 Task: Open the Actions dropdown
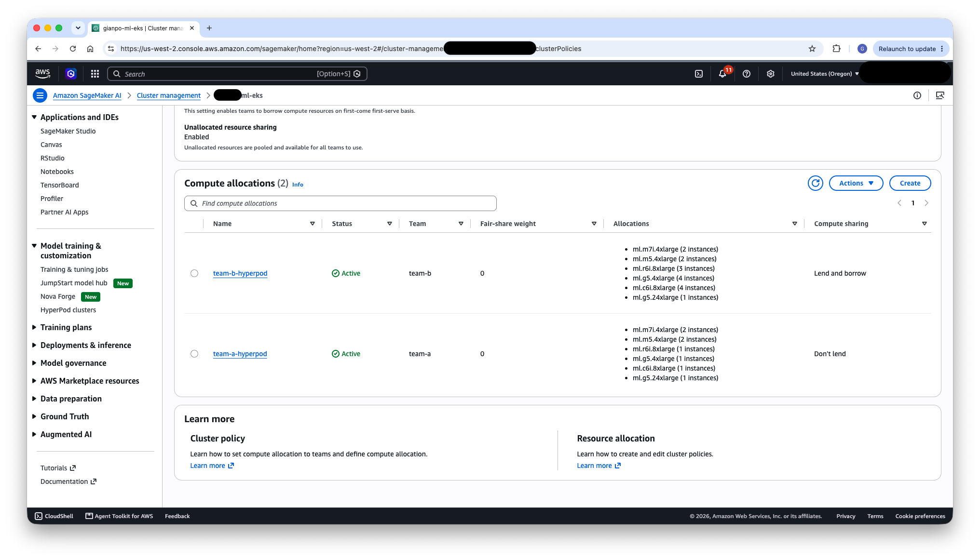point(856,183)
